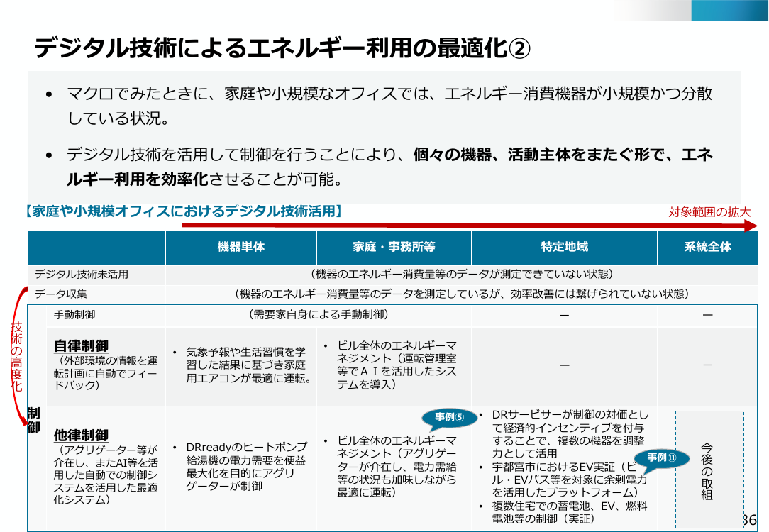Click the dash in 手動制御 row under 特定地域
This screenshot has height=532, width=769.
565,315
